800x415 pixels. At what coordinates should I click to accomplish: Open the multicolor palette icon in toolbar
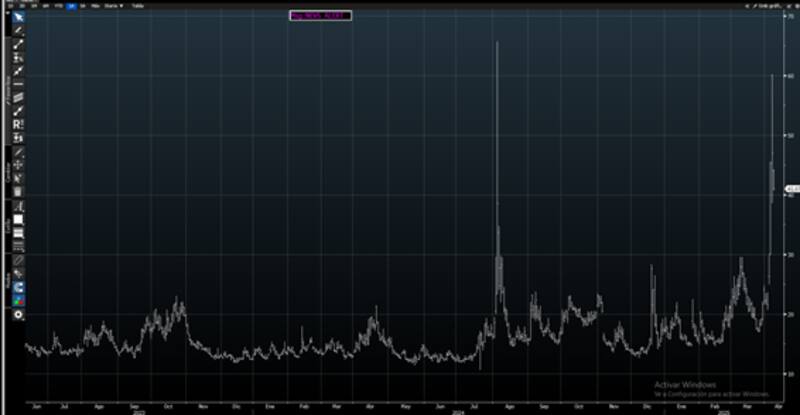coord(18,299)
